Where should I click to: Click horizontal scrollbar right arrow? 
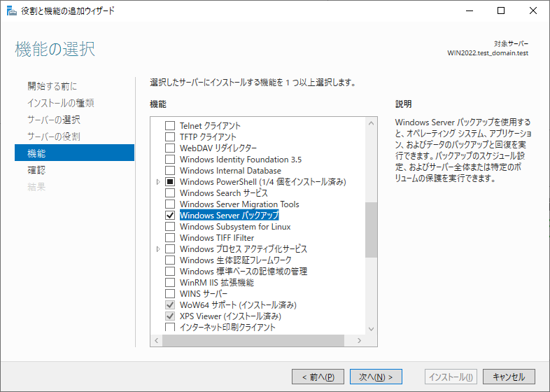coord(359,340)
